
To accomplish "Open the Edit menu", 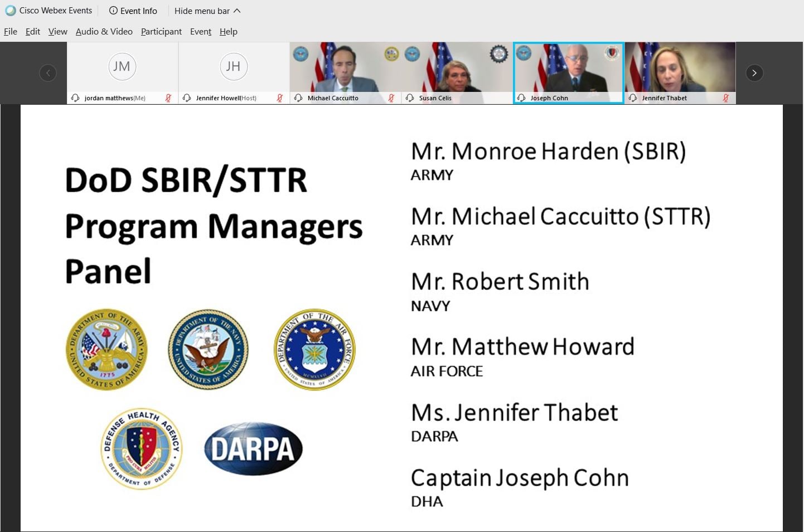I will coord(33,31).
